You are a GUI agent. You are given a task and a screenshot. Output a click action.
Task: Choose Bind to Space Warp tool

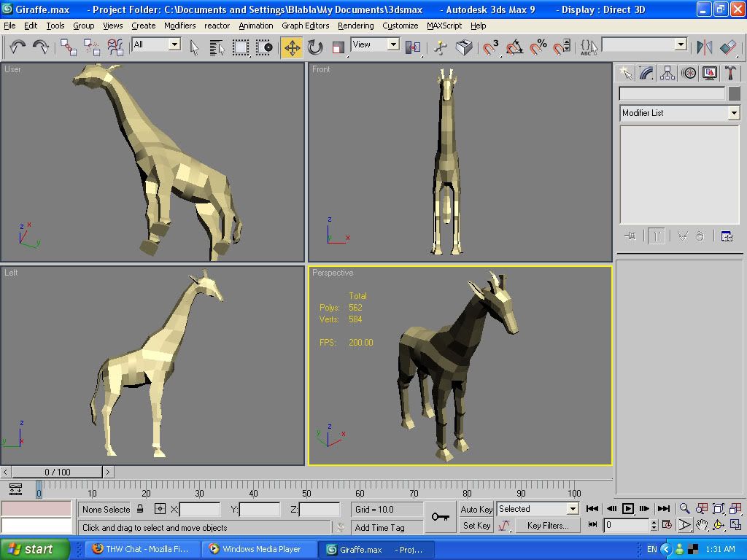(x=115, y=47)
